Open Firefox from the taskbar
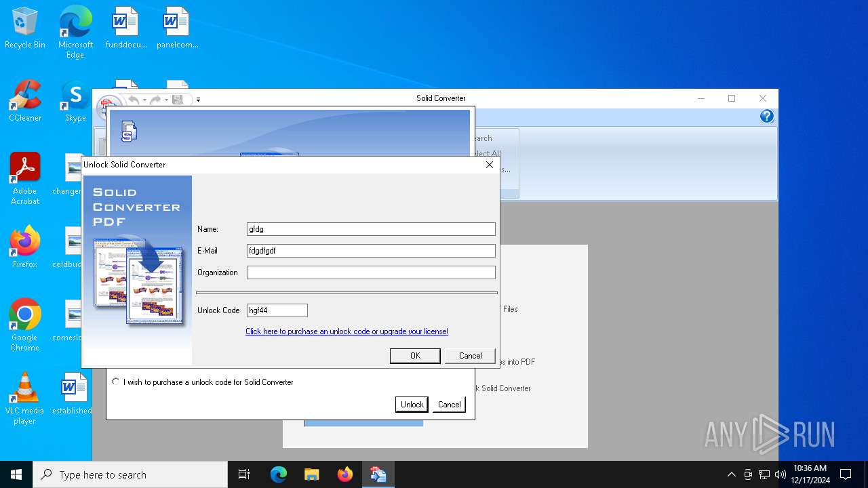868x488 pixels. click(345, 474)
